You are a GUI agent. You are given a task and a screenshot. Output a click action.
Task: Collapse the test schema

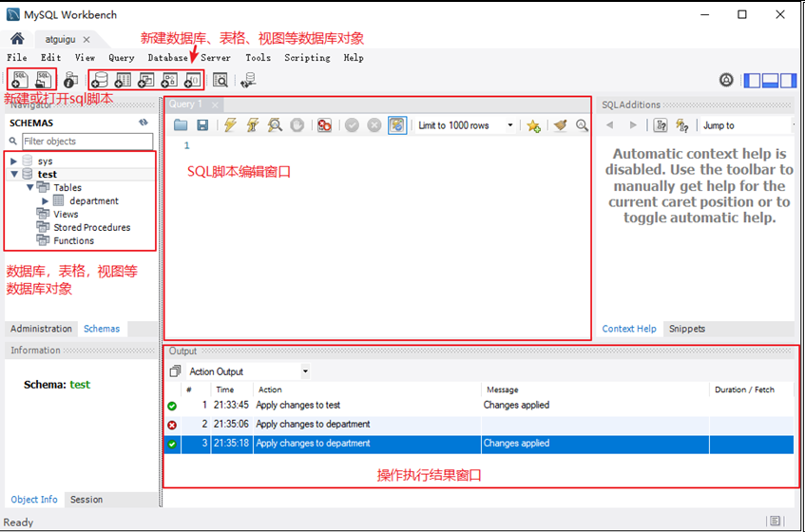14,175
